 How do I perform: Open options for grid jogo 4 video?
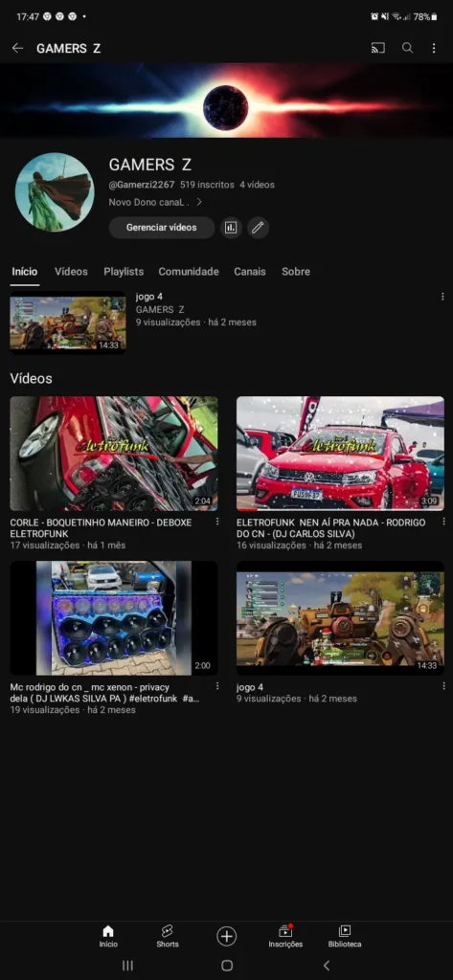(x=443, y=686)
